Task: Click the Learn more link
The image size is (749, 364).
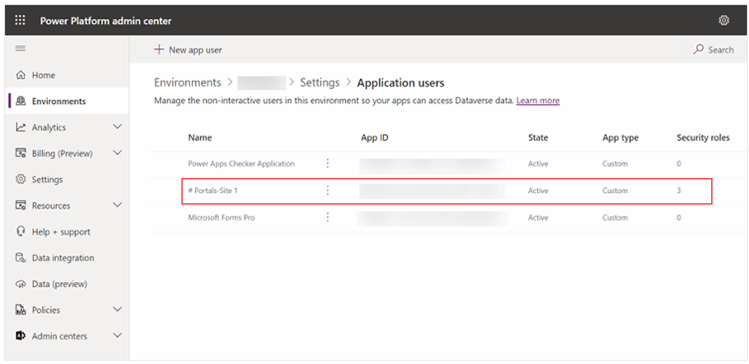Action: pyautogui.click(x=538, y=101)
